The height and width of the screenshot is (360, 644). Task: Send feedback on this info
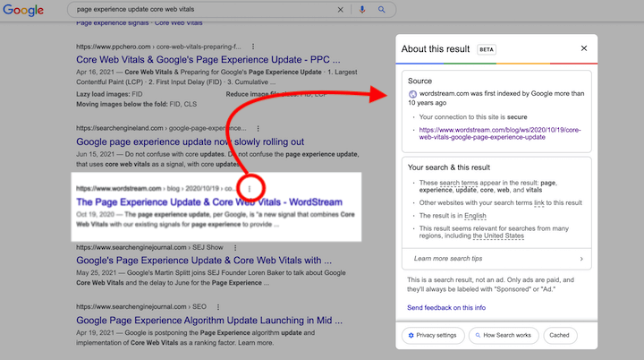coord(445,307)
